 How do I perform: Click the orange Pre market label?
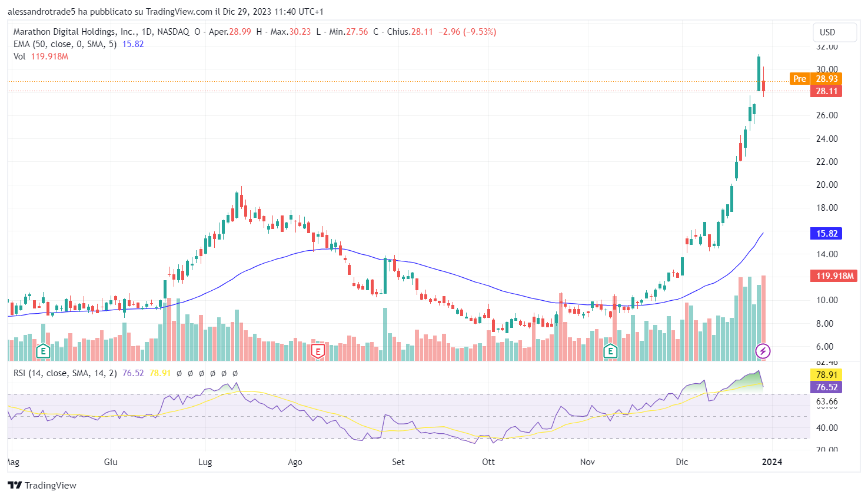pyautogui.click(x=800, y=79)
